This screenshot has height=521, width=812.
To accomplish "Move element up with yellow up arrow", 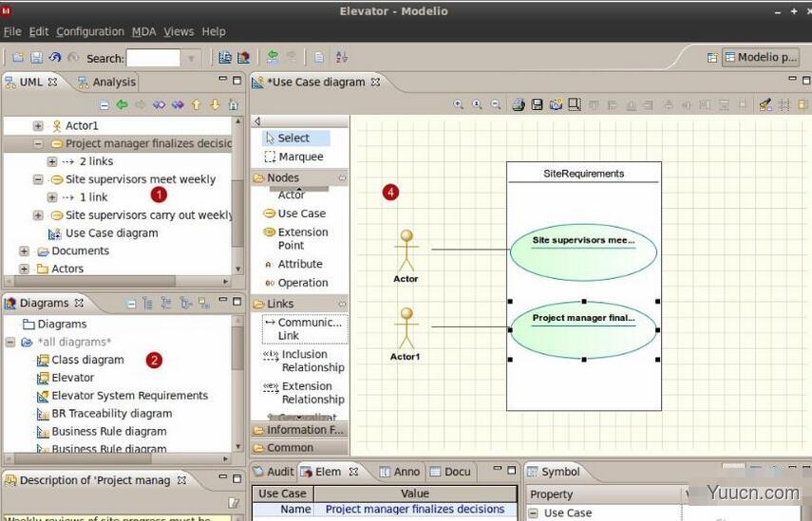I will [197, 105].
